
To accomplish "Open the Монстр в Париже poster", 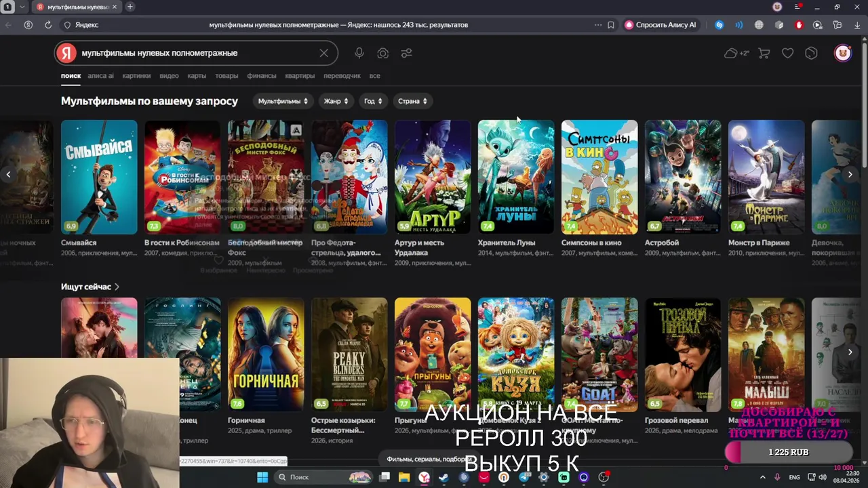I will point(766,177).
